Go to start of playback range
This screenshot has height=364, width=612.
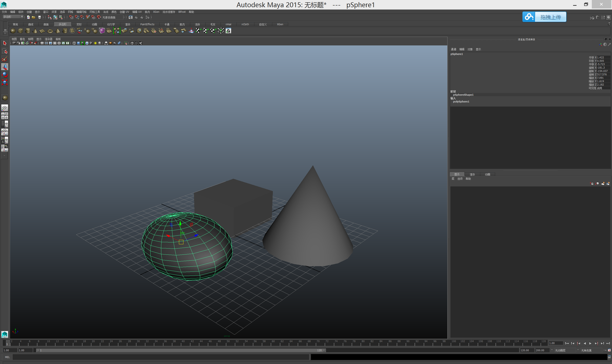pos(567,343)
